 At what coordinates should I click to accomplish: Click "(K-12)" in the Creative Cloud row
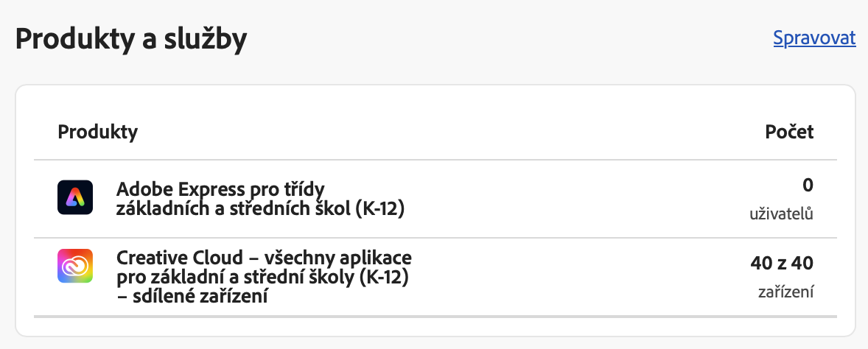coord(384,278)
